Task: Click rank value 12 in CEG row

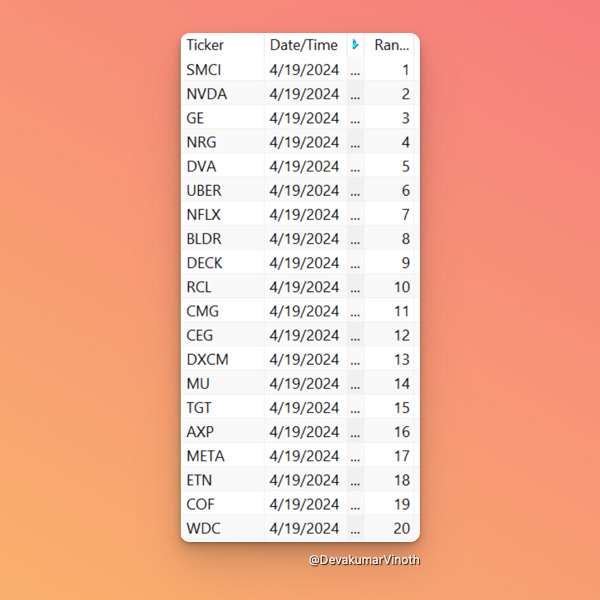Action: tap(389, 335)
